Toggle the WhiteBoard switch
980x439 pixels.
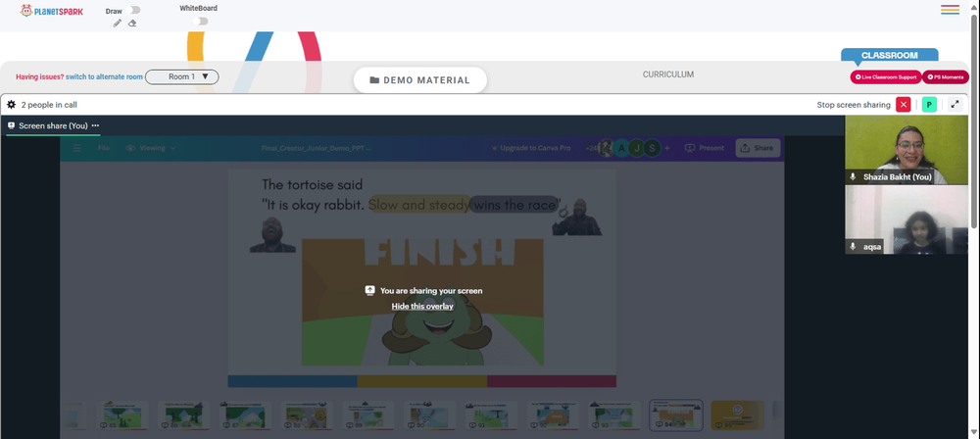[x=200, y=22]
